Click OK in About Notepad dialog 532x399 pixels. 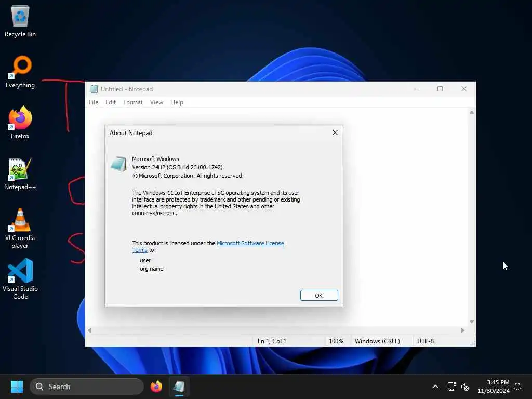click(319, 295)
